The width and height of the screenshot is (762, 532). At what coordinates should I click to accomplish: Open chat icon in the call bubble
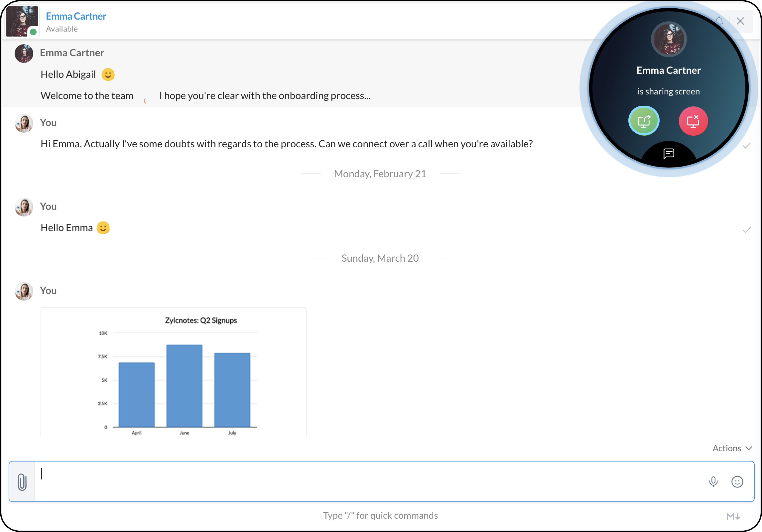tap(669, 153)
